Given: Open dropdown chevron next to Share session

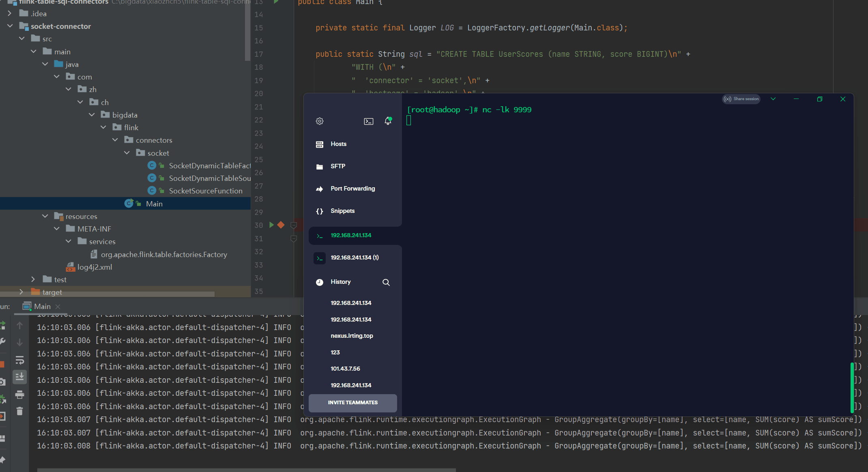Looking at the screenshot, I should pos(773,99).
